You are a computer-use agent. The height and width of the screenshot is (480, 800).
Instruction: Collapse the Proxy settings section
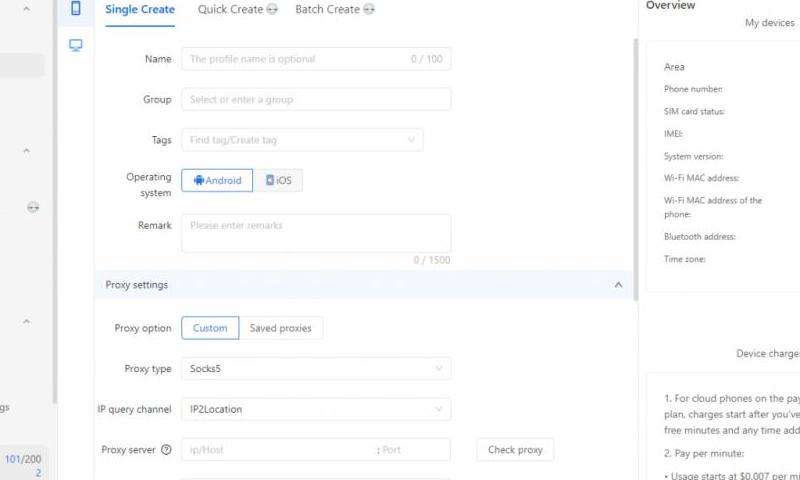click(x=618, y=285)
